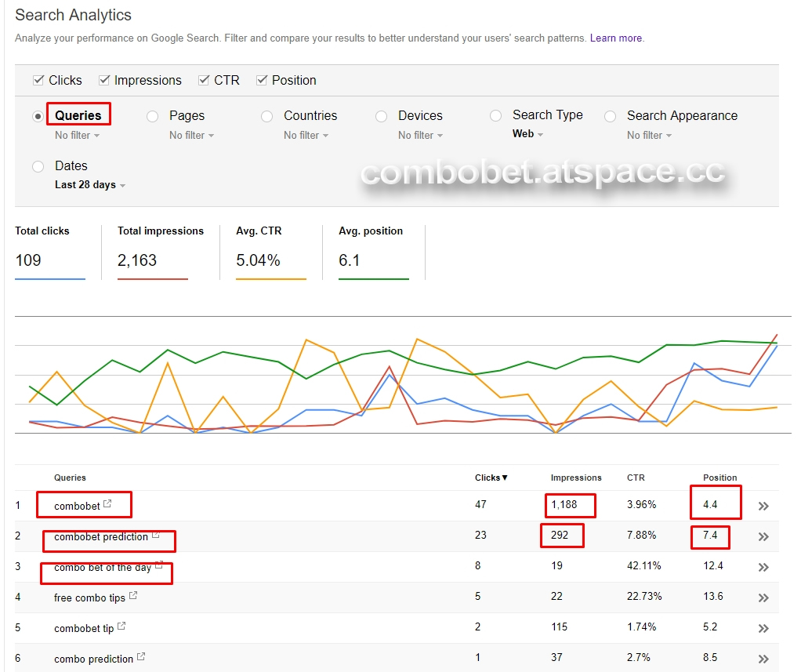Select the Pages radio button

(x=153, y=116)
